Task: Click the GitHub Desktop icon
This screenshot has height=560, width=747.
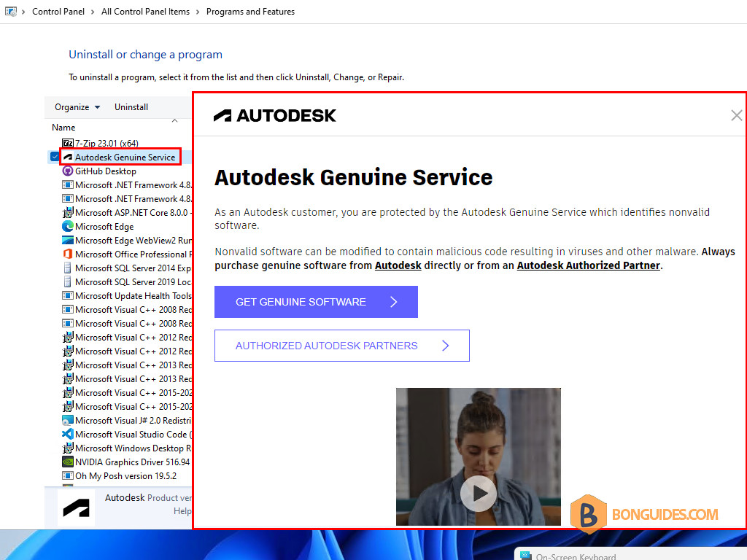Action: (x=68, y=171)
